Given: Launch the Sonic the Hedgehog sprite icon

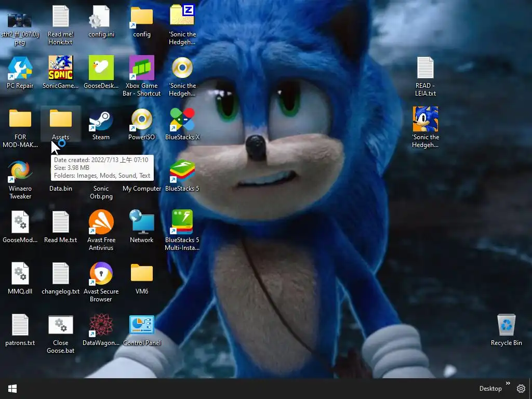Looking at the screenshot, I should click(x=425, y=119).
